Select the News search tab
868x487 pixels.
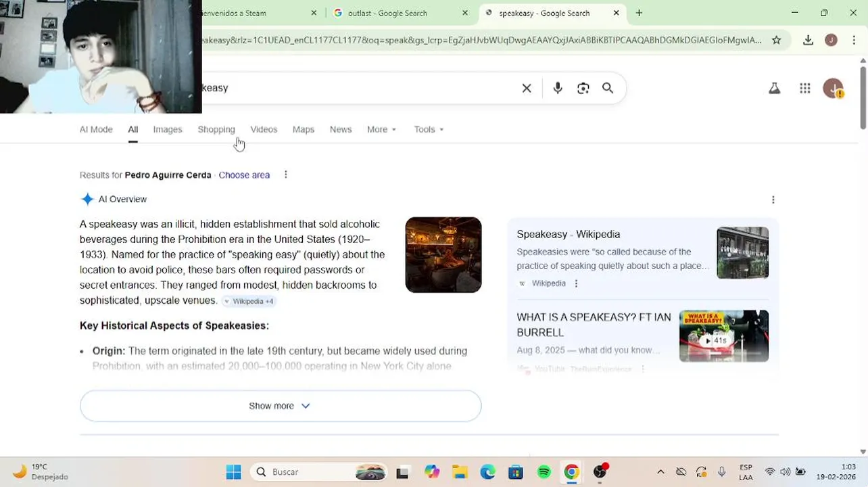click(x=341, y=129)
